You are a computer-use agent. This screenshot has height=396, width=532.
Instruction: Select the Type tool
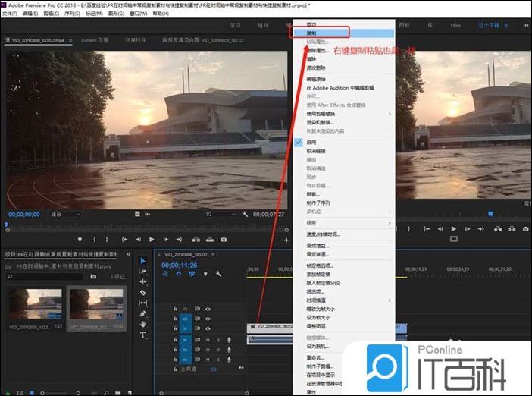143,335
